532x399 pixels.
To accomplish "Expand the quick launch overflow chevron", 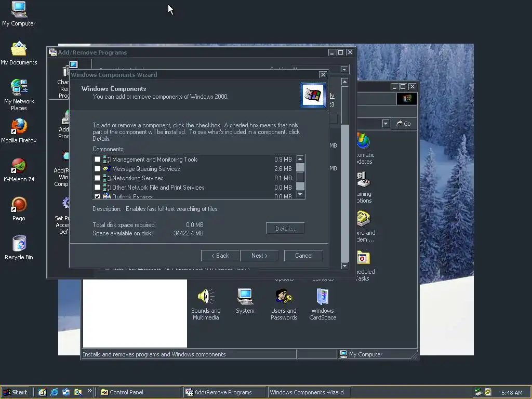I will [89, 391].
